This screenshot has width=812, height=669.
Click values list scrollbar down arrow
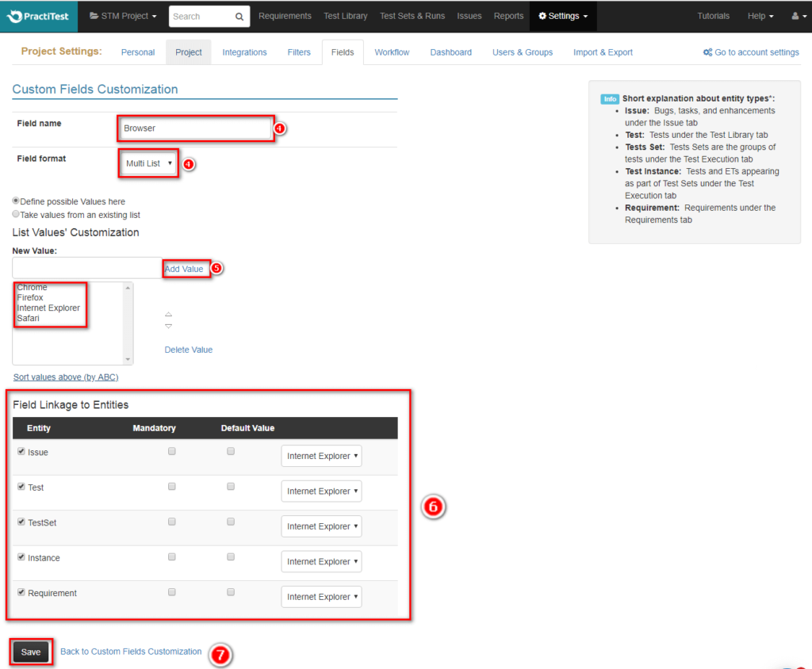click(x=128, y=359)
